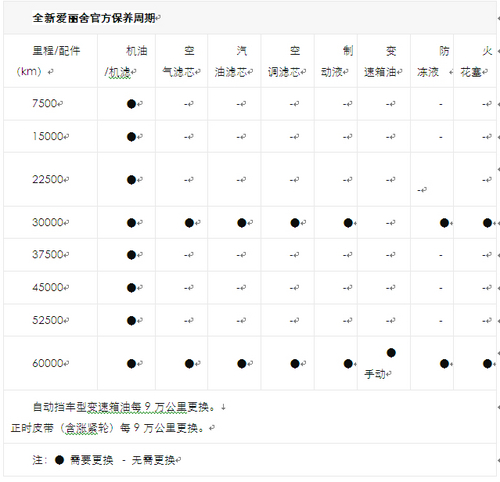Click the 空气滤芯 column header
Viewport: 500px width, 482px height.
[181, 61]
